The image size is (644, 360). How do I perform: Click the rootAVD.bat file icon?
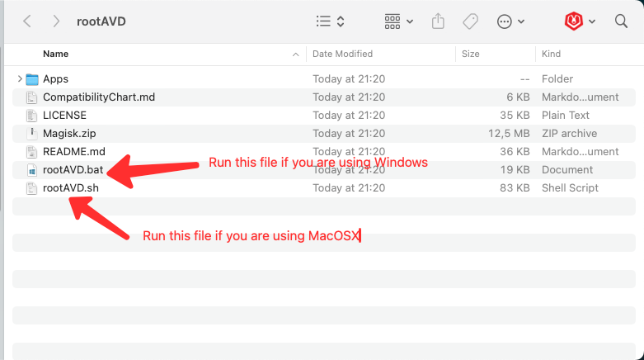point(31,170)
